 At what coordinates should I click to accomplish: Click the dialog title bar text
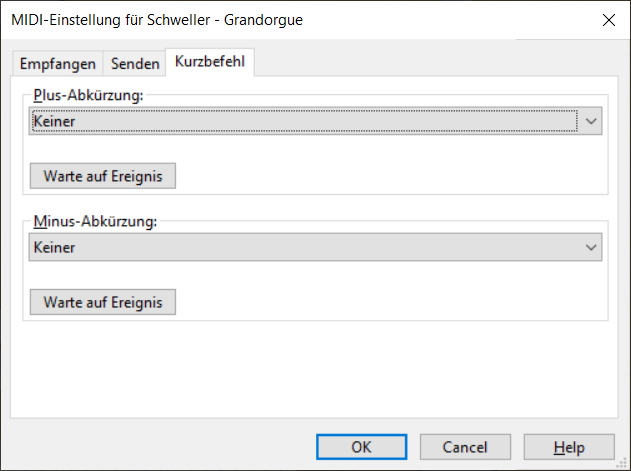[x=157, y=18]
